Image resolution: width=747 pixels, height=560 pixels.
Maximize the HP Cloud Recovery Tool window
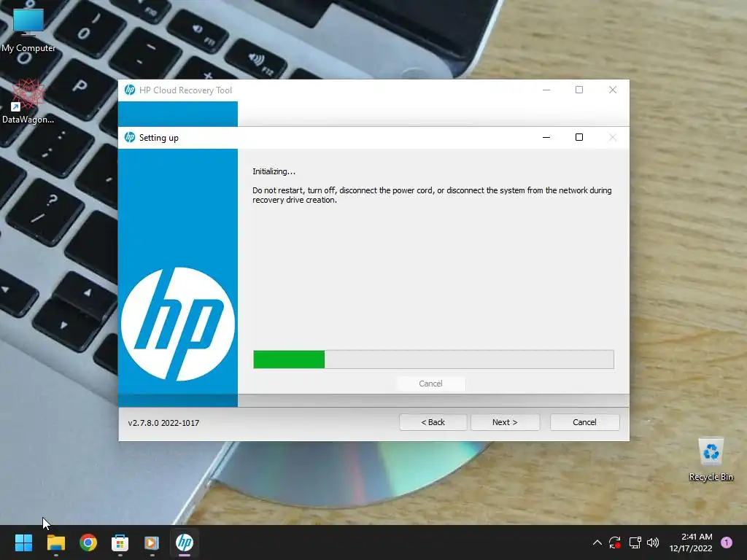tap(579, 90)
